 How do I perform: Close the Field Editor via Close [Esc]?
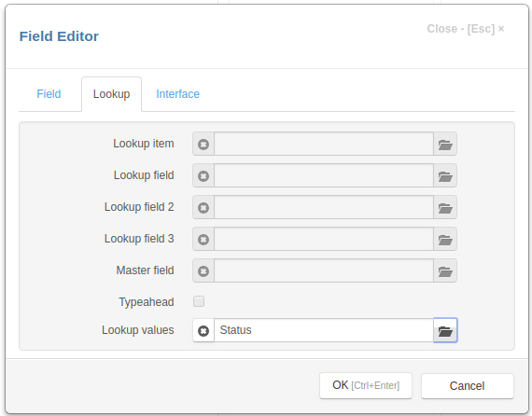(x=466, y=29)
